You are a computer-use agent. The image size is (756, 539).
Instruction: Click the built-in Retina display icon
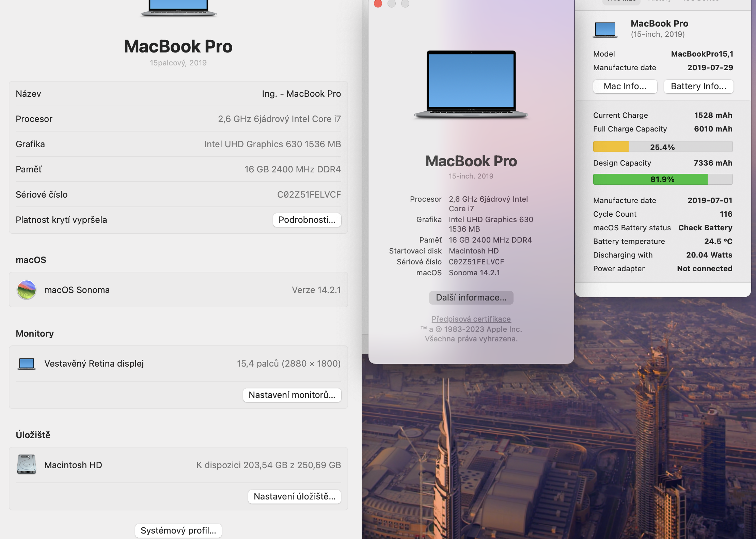pyautogui.click(x=27, y=364)
